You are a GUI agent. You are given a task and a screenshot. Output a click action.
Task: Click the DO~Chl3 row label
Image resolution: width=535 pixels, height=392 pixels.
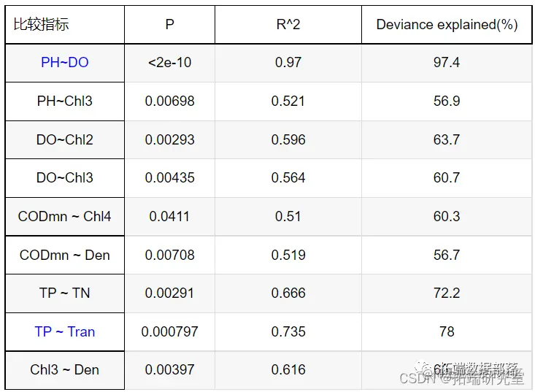(65, 177)
